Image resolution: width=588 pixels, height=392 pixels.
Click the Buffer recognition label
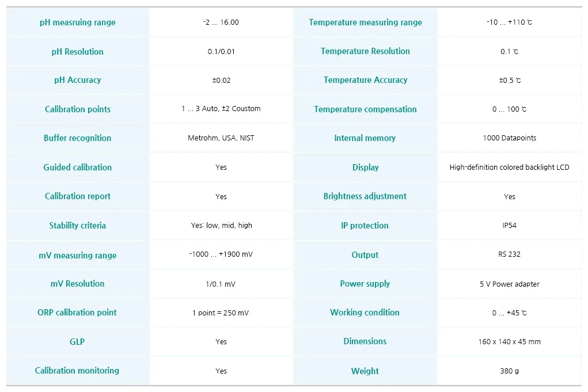click(78, 138)
